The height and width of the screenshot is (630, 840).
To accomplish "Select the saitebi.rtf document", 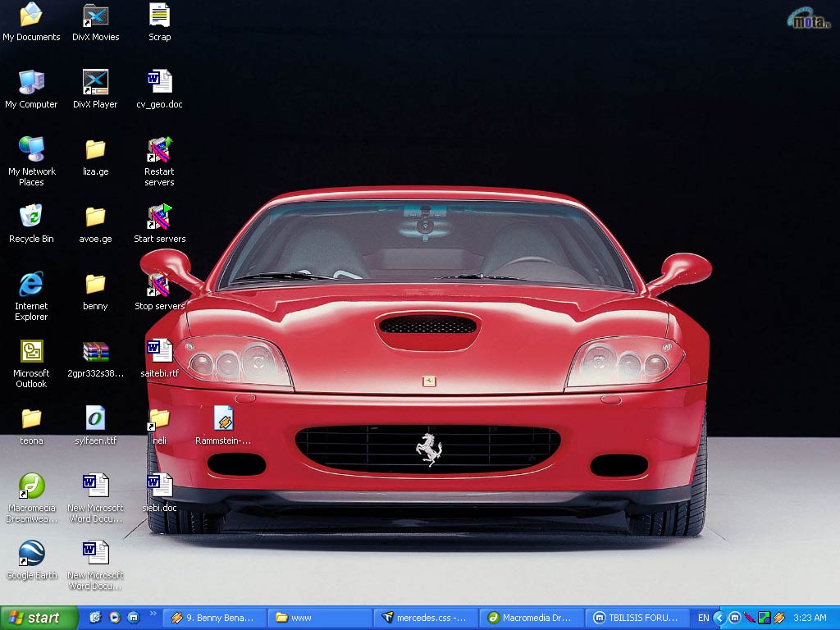I will click(x=160, y=359).
